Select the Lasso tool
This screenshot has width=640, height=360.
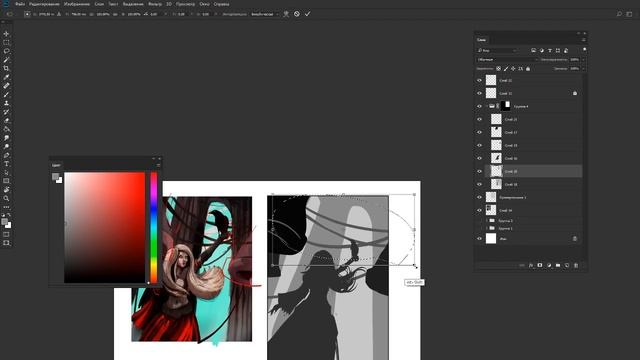pyautogui.click(x=6, y=51)
